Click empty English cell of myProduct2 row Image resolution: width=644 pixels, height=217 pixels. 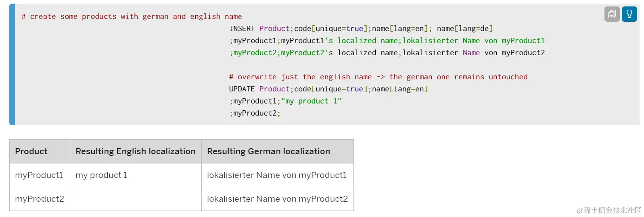[x=136, y=199]
